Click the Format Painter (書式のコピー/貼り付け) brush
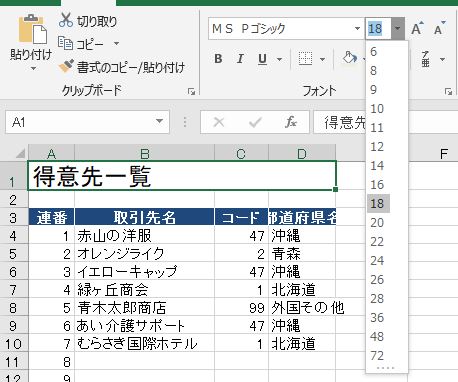The image size is (458, 382). pyautogui.click(x=66, y=66)
